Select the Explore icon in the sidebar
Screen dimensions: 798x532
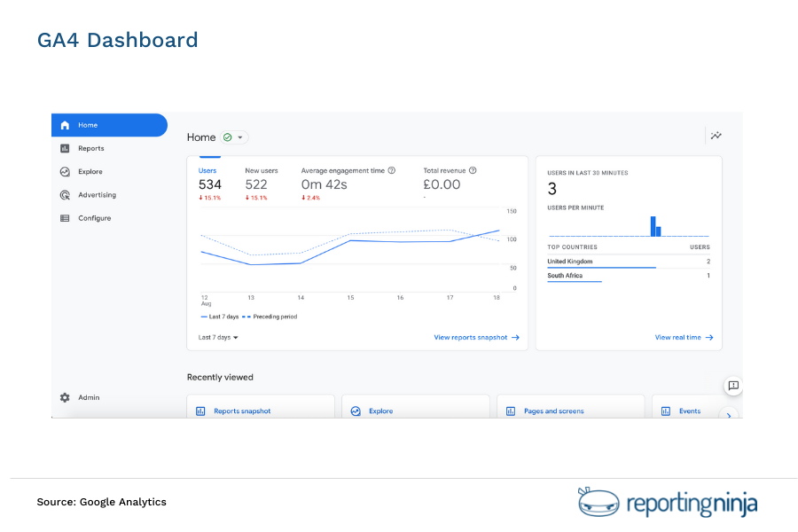65,171
